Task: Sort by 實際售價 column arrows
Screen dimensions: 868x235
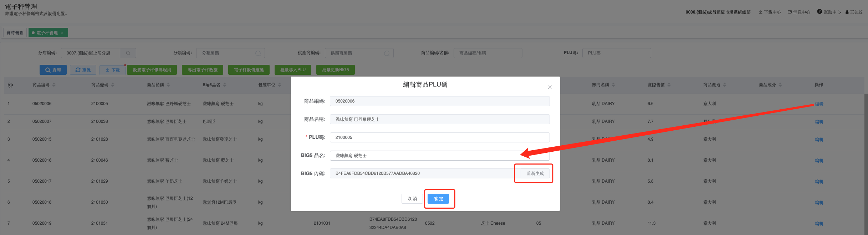Action: (x=669, y=85)
